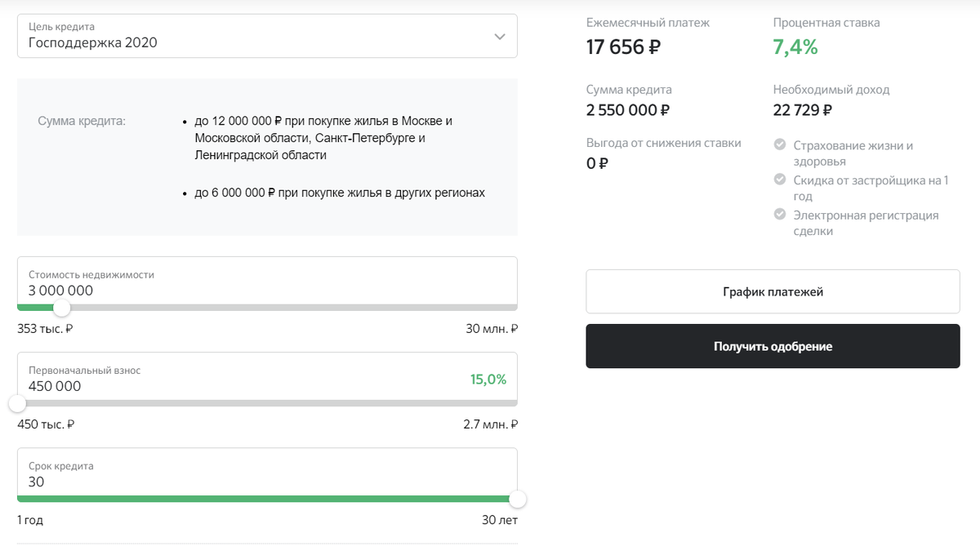Click the 17 656 ₽ monthly payment amount
The width and height of the screenshot is (980, 546).
(623, 47)
